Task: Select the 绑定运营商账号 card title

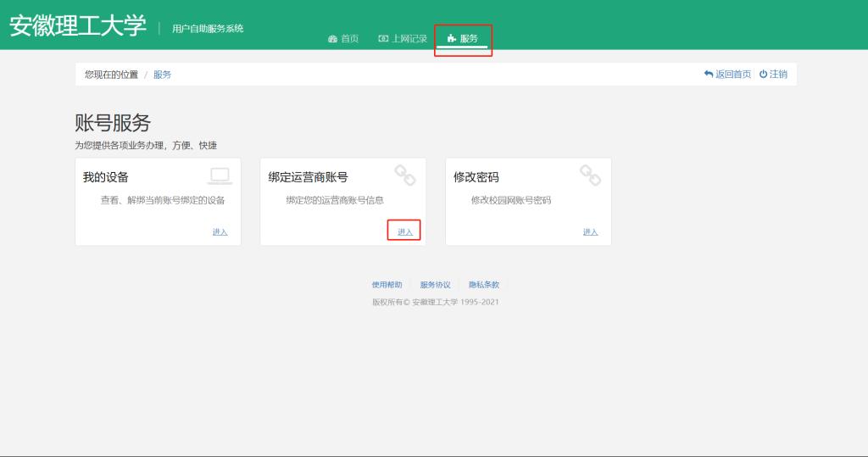Action: (308, 177)
